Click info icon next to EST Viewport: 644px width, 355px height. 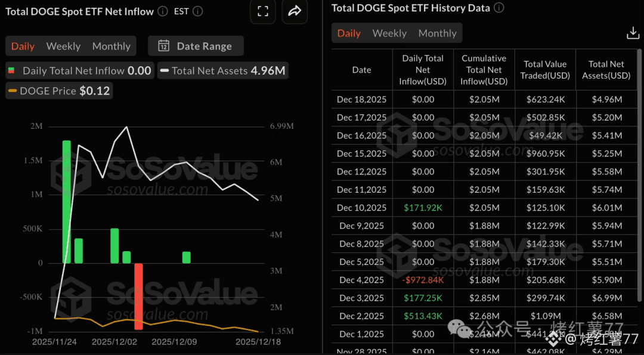198,11
